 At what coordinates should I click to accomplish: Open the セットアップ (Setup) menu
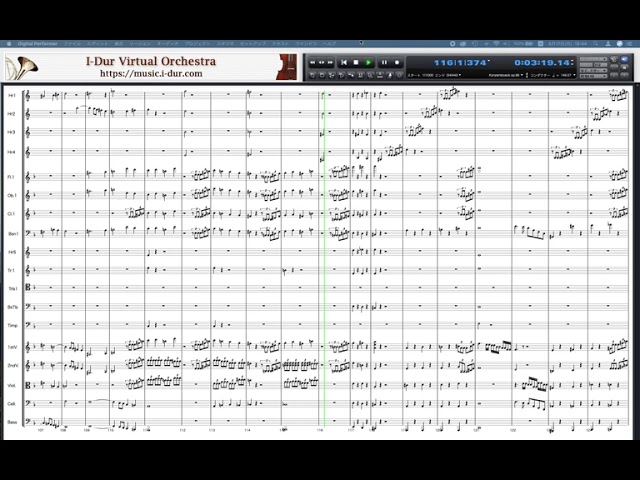pyautogui.click(x=253, y=44)
